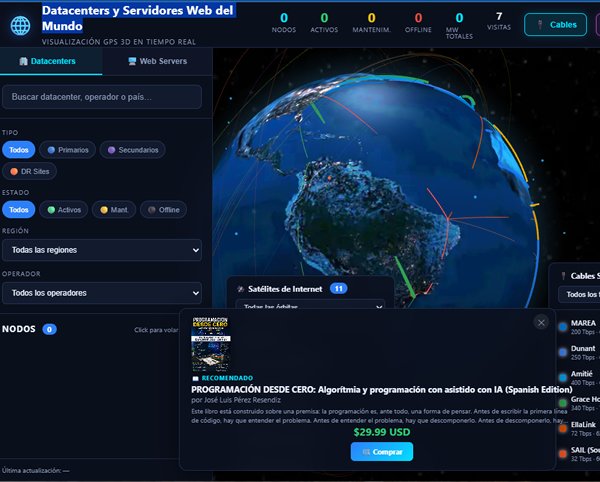Image resolution: width=600 pixels, height=482 pixels.
Task: Show only Activos status nodes
Action: click(x=64, y=210)
